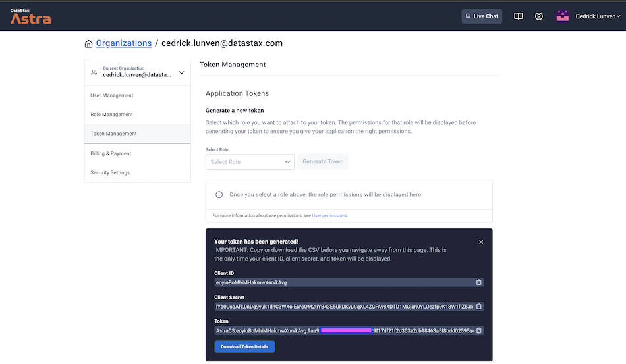Screen dimensions: 626x364
Task: Copy the Client ID to clipboard
Action: coord(478,282)
